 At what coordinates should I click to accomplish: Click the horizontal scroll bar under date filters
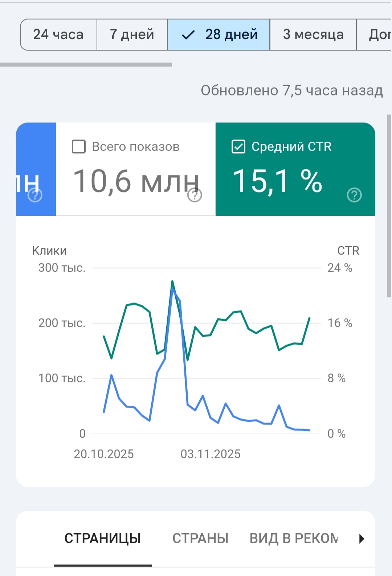click(x=86, y=65)
